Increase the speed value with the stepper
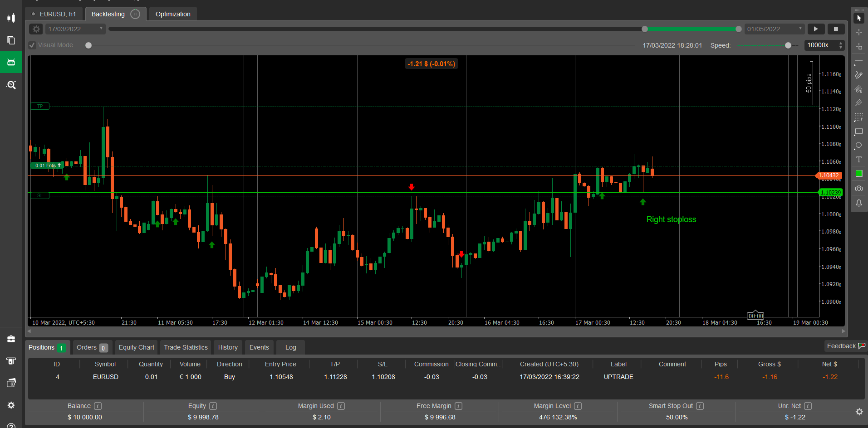This screenshot has height=428, width=868. [841, 43]
